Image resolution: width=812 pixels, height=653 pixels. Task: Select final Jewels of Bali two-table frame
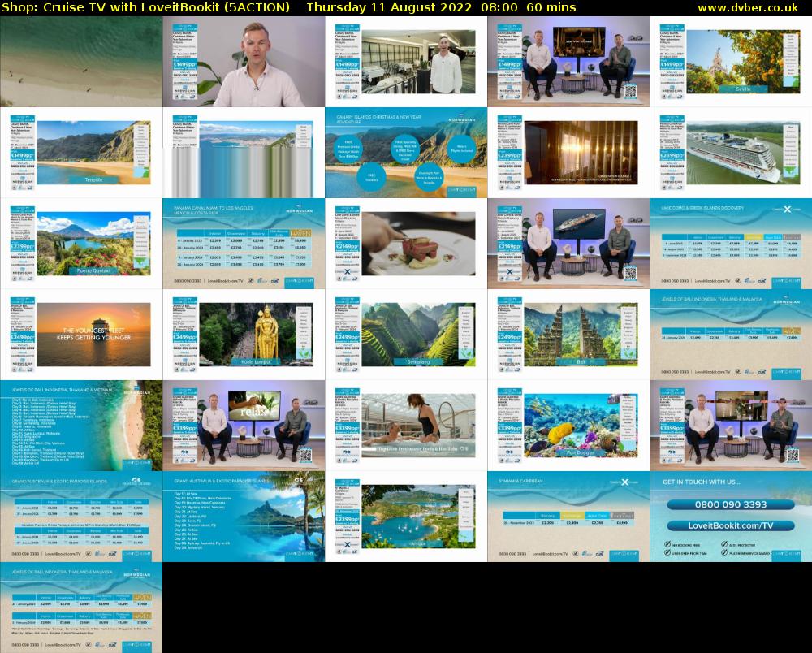81,608
